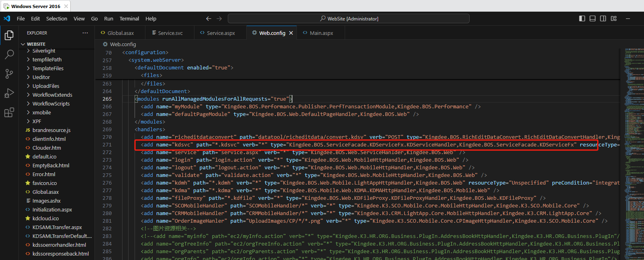Toggle the secondary side bar layout icon
644x260 pixels.
[603, 18]
